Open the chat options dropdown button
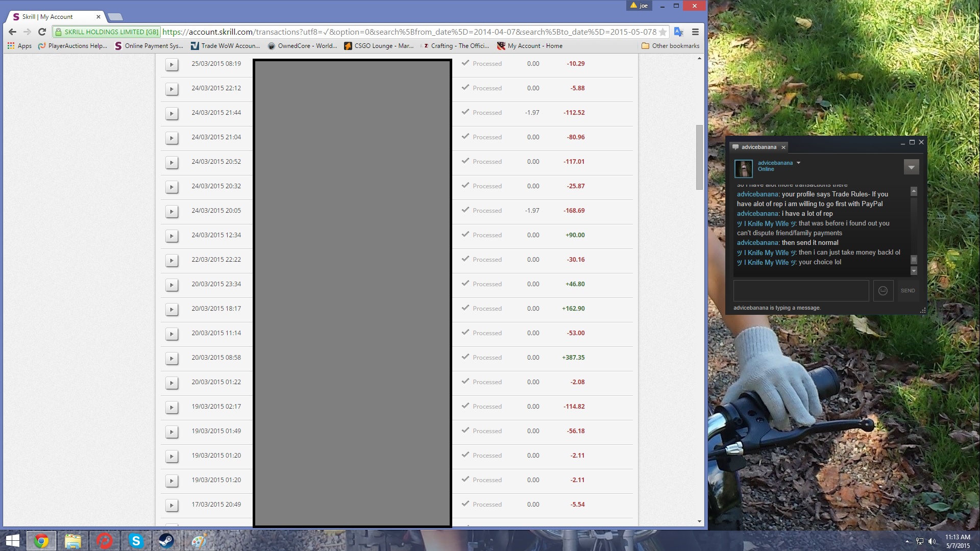This screenshot has width=980, height=551. click(x=911, y=167)
